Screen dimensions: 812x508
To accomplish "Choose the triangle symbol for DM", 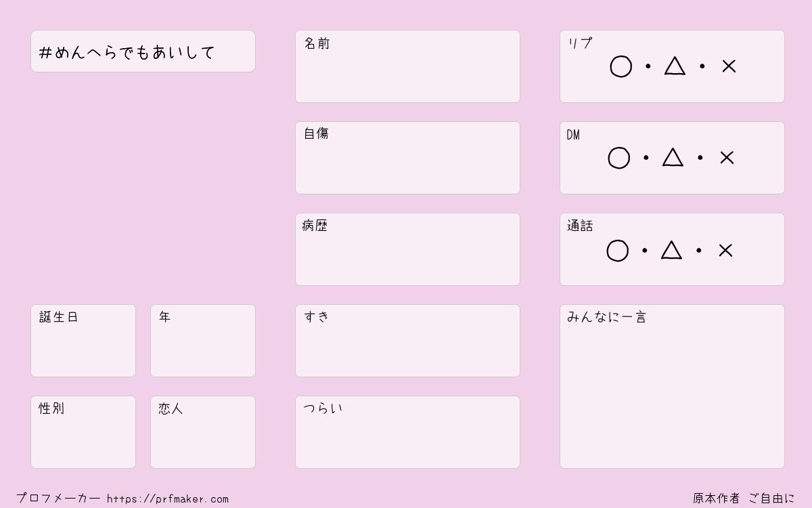I will (673, 157).
